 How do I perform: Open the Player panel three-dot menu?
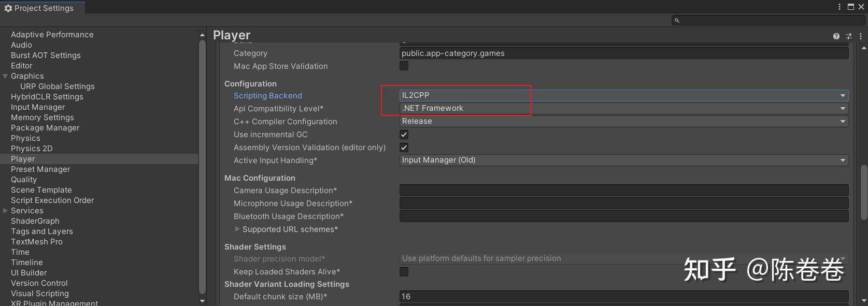pyautogui.click(x=860, y=36)
